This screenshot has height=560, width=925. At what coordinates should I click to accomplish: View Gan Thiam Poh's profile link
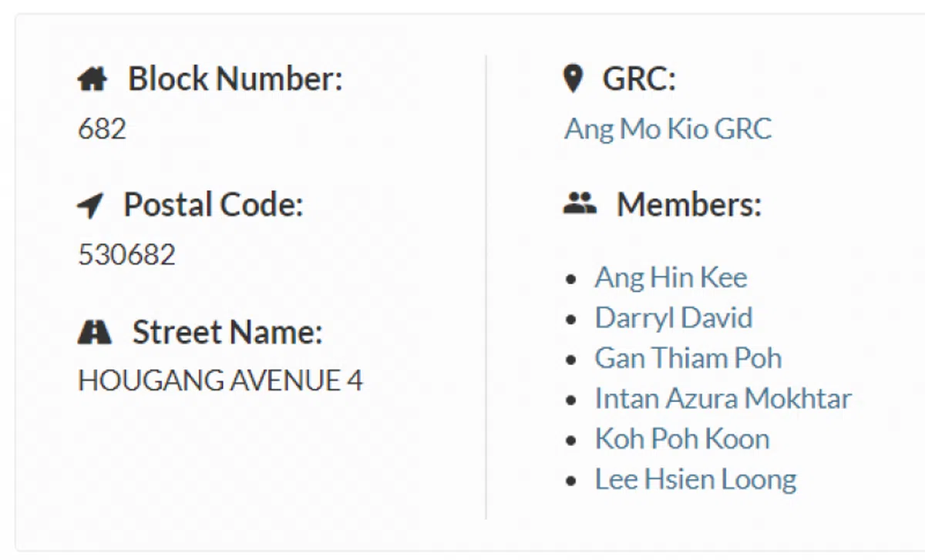click(688, 358)
